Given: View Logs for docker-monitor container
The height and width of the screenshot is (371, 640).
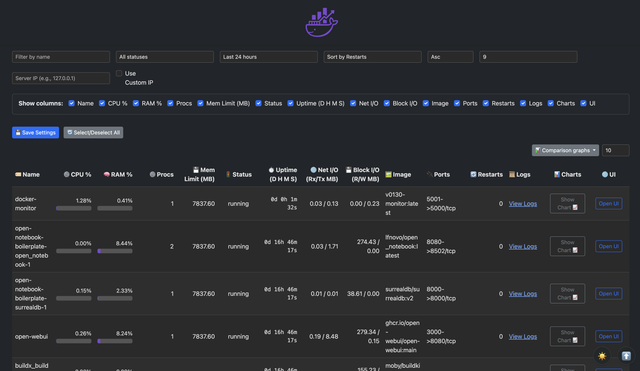Looking at the screenshot, I should tap(522, 204).
